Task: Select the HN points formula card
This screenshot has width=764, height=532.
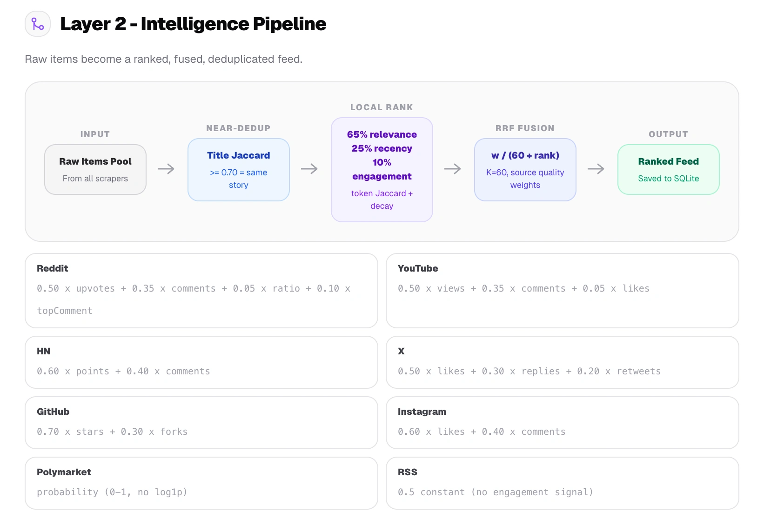Action: (201, 362)
